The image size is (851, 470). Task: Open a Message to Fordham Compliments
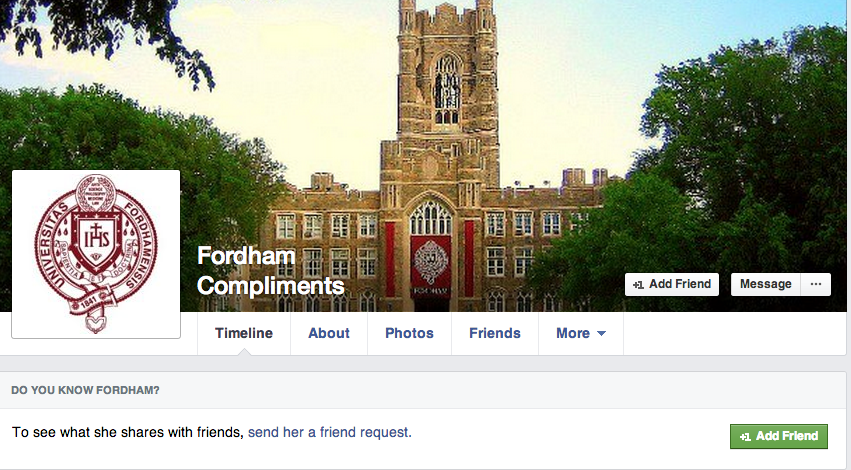tap(765, 284)
